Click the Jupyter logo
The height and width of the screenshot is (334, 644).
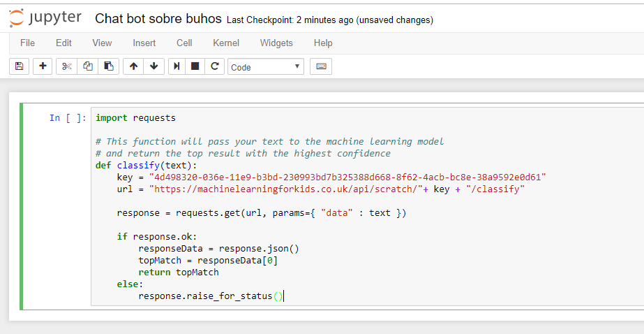point(45,18)
